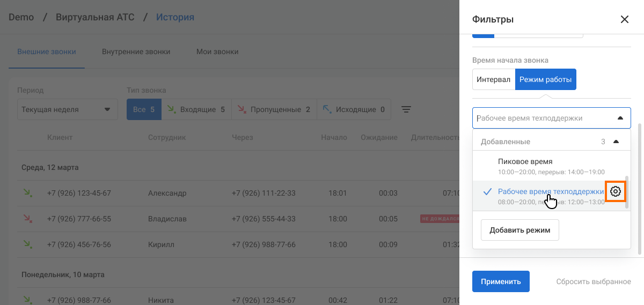Select the Интервал toggle option

click(493, 79)
